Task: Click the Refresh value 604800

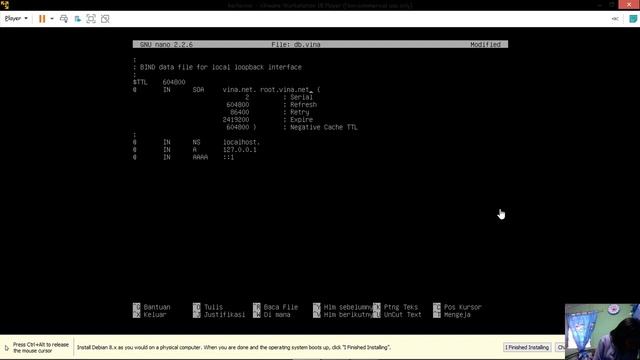Action: tap(238, 104)
